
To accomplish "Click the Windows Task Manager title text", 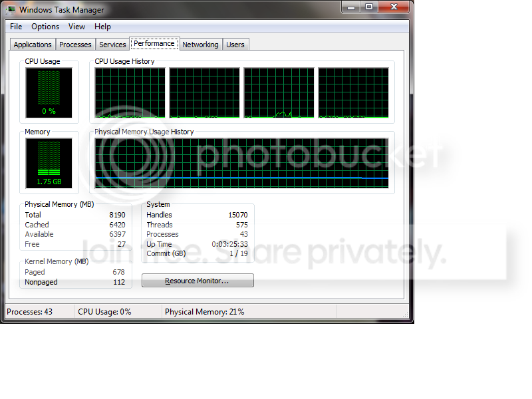I will (x=61, y=10).
